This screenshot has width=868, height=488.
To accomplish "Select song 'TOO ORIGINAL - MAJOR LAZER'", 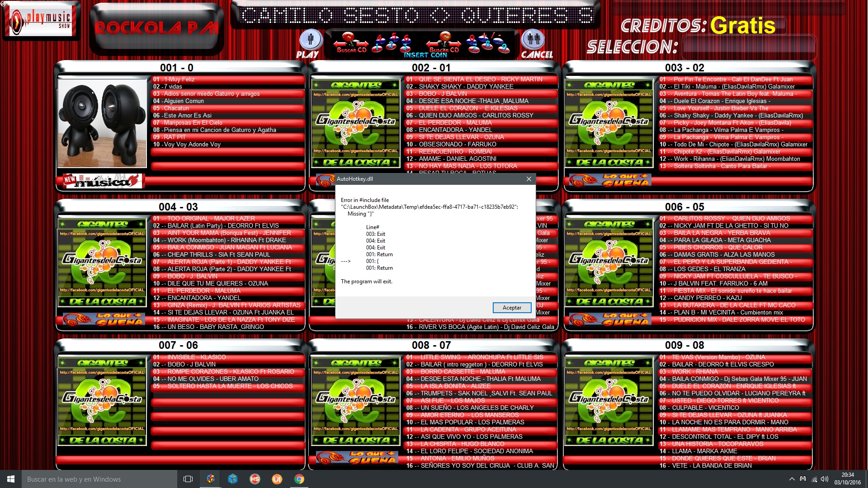I will click(x=228, y=218).
